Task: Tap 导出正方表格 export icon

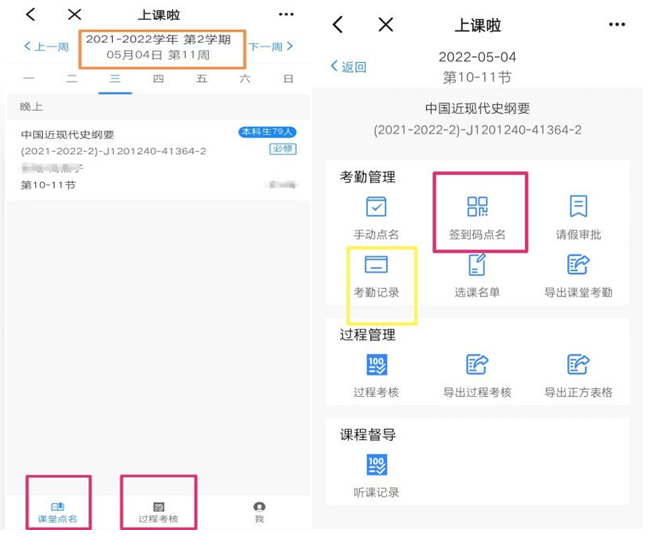Action: click(578, 374)
